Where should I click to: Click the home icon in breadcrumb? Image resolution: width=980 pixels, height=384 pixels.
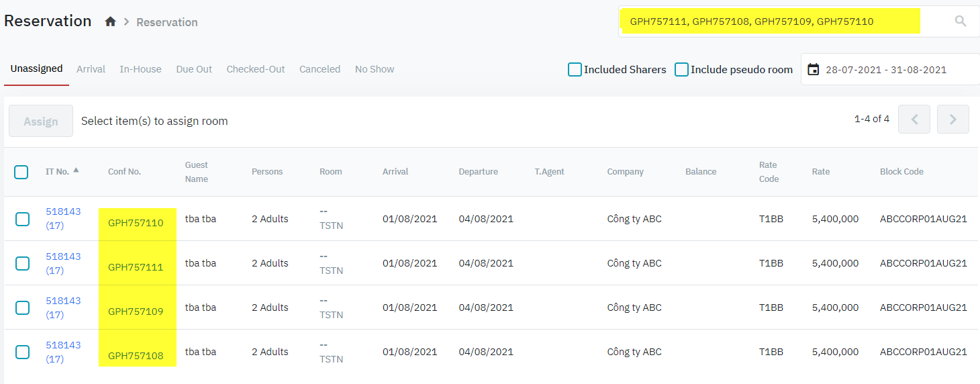111,22
